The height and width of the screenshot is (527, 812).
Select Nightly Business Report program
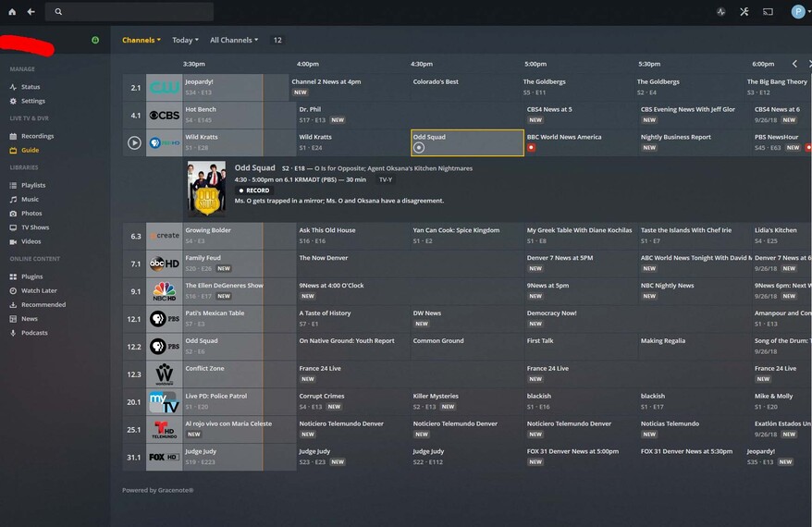(695, 143)
